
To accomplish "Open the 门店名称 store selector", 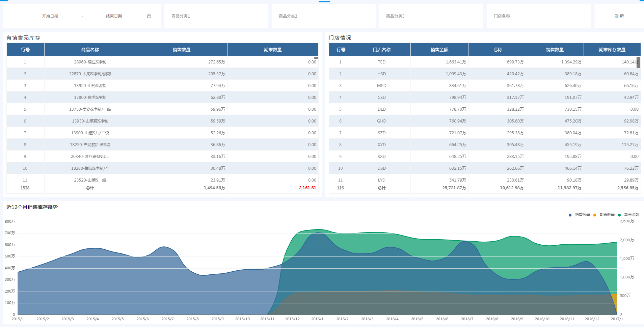I will [538, 16].
